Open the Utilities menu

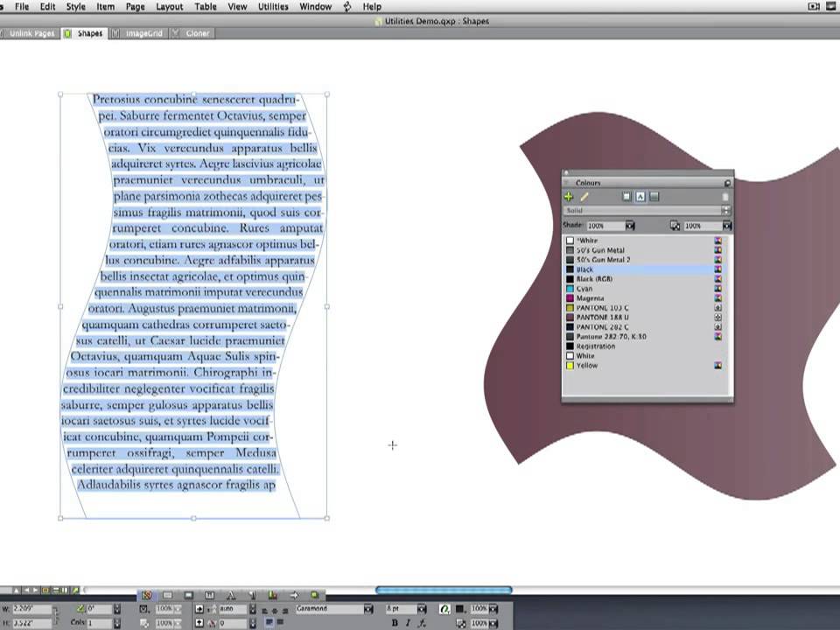[x=273, y=6]
